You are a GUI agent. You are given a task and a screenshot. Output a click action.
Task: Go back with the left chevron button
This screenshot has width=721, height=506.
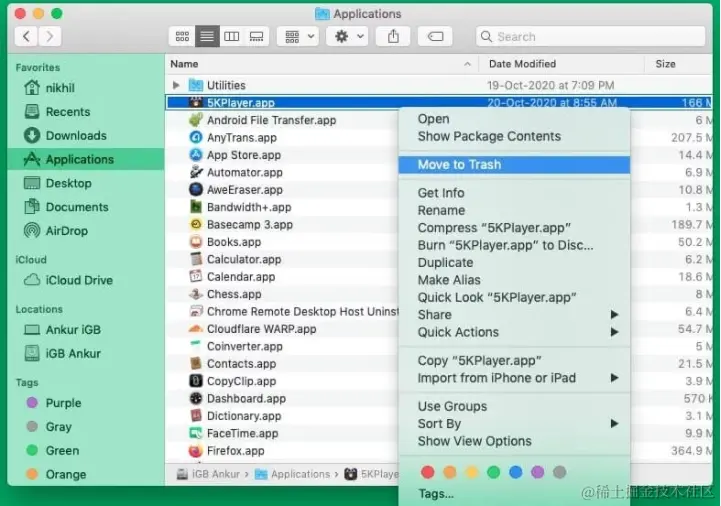[26, 36]
